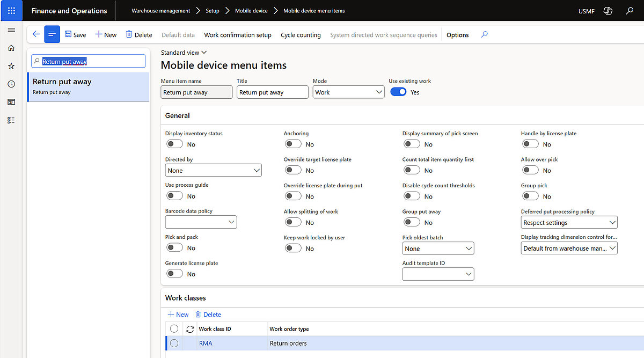Enable Display inventory status
Image resolution: width=644 pixels, height=358 pixels.
(x=174, y=143)
